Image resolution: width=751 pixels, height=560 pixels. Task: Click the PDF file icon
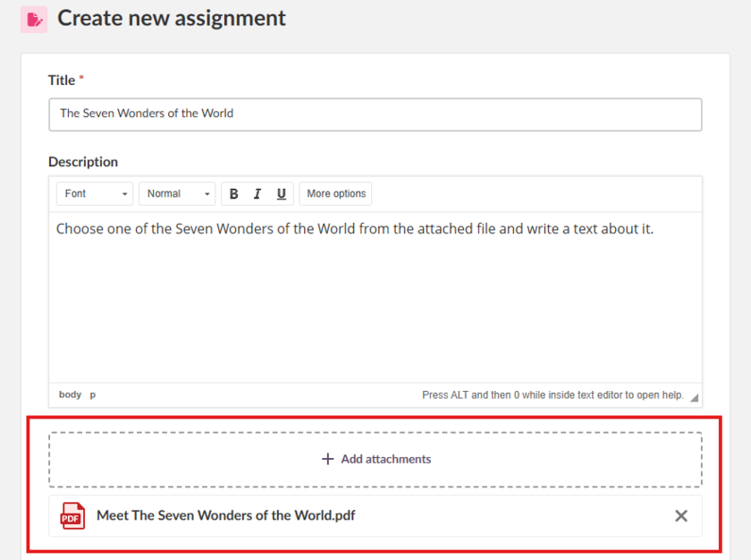73,516
